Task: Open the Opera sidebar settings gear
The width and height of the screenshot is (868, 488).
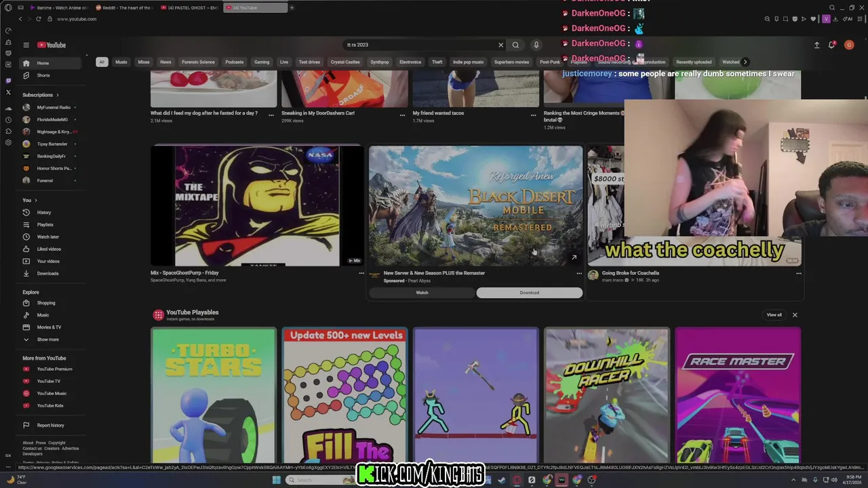Action: point(8,143)
